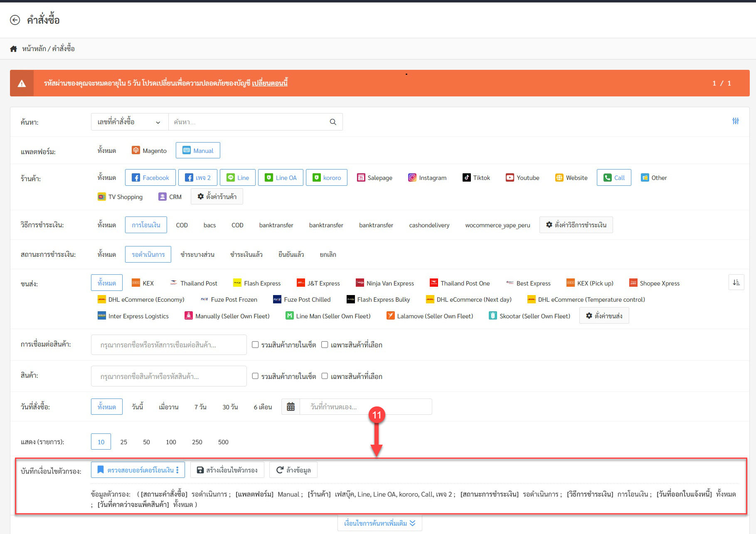756x534 pixels.
Task: Check first 'รวมสินค้าภายในเซ็ต' checkbox in product link row
Action: click(255, 345)
